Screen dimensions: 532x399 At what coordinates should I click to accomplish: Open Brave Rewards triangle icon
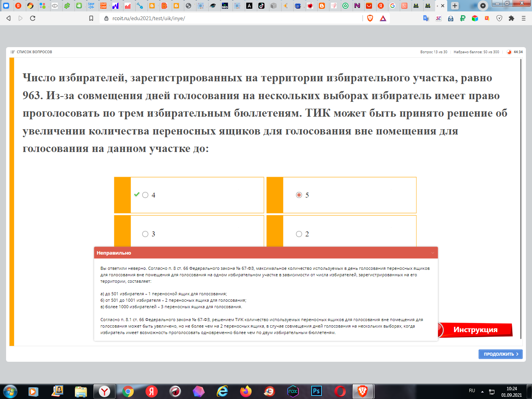[383, 18]
